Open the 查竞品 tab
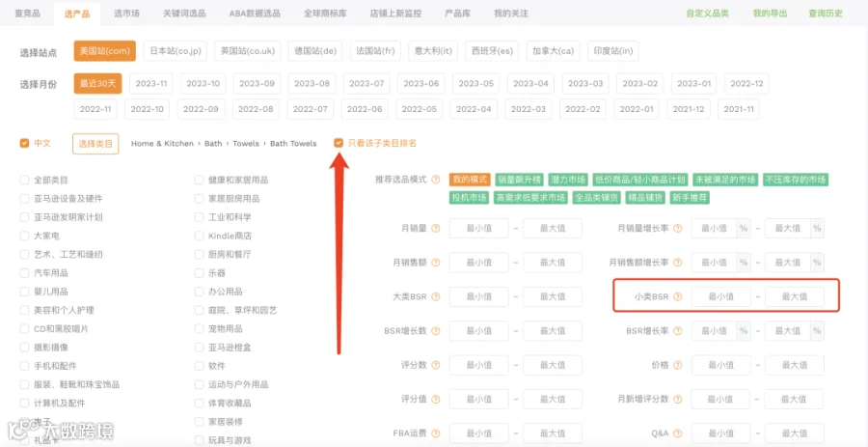The image size is (868, 447). (27, 14)
